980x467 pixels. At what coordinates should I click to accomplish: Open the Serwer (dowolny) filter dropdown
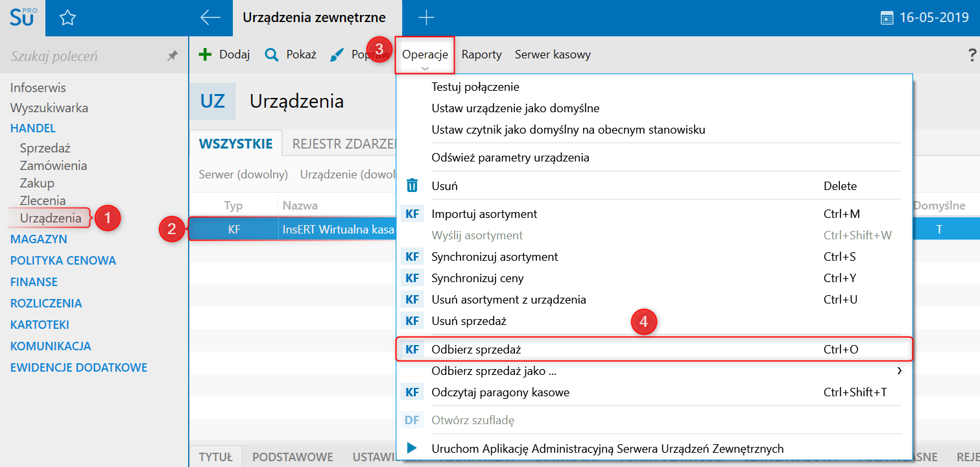point(243,174)
